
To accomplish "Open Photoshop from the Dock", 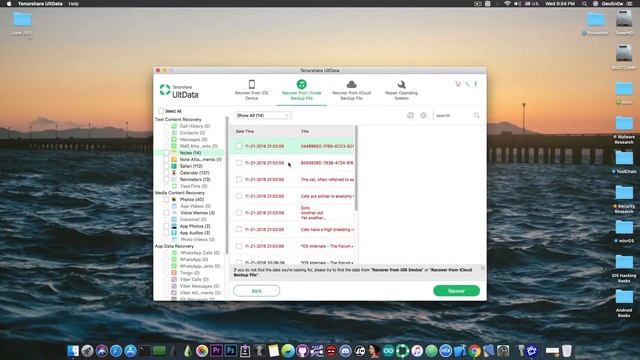I will coord(231,351).
